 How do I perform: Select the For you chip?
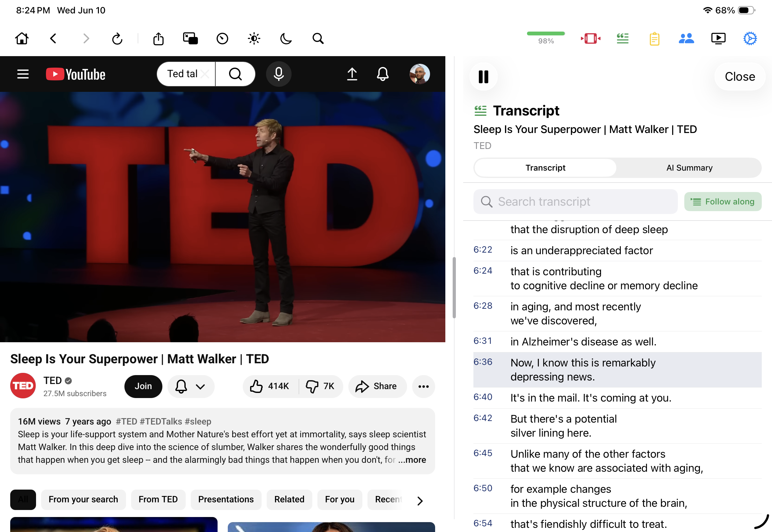[339, 499]
